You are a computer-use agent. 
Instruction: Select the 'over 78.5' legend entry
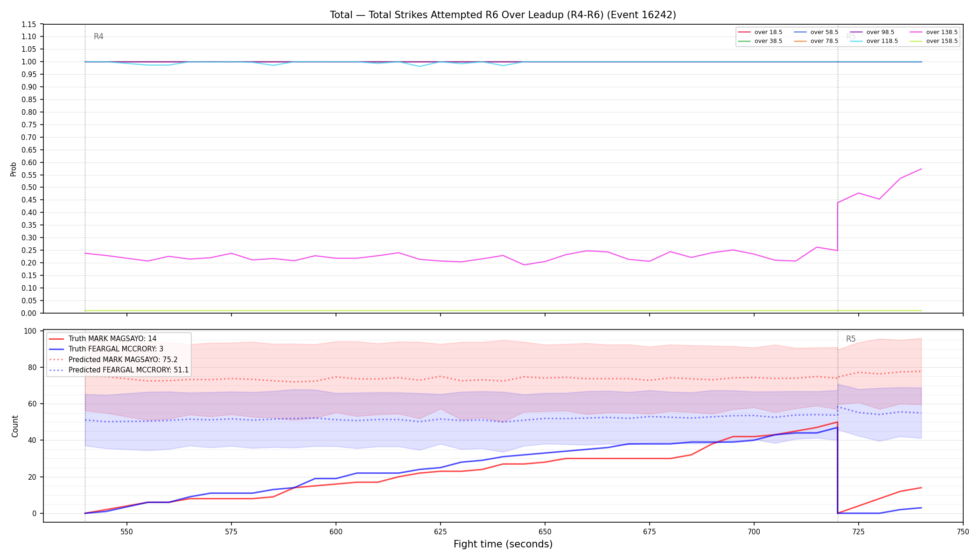816,41
